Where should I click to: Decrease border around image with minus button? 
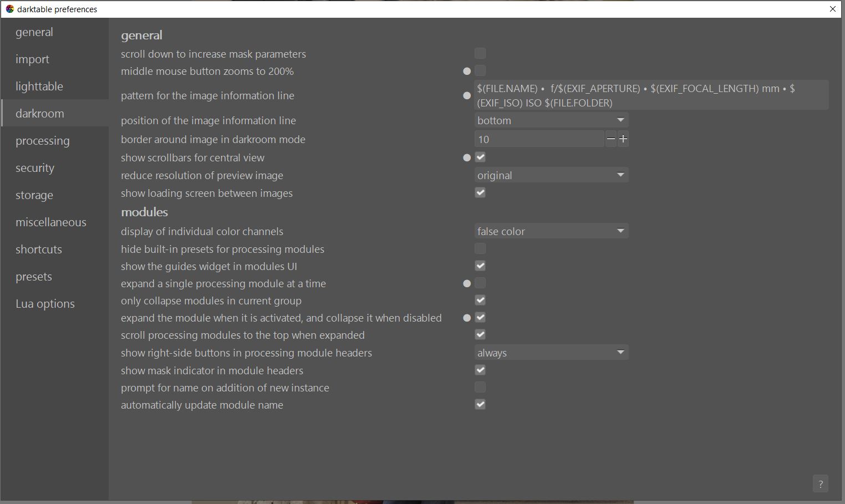point(610,139)
